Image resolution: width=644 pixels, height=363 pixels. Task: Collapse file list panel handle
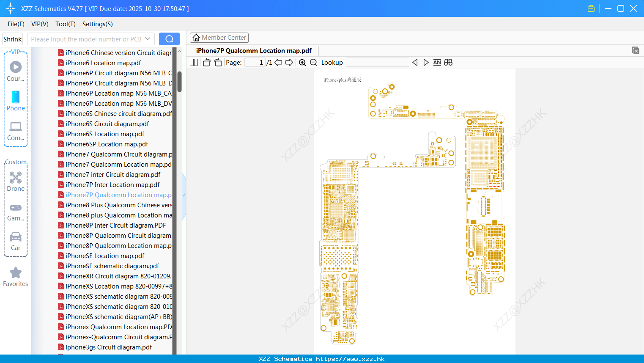point(184,196)
